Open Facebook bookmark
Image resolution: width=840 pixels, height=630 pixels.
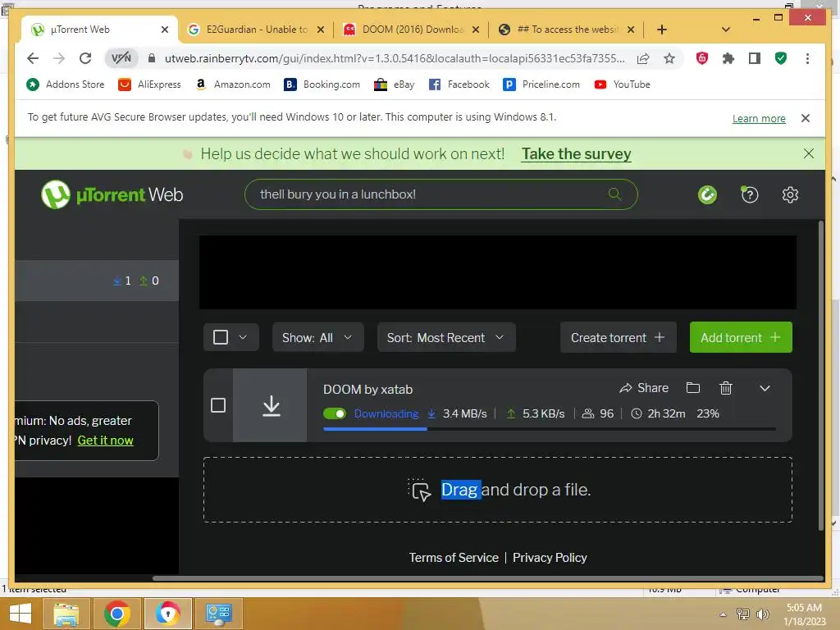coord(459,84)
